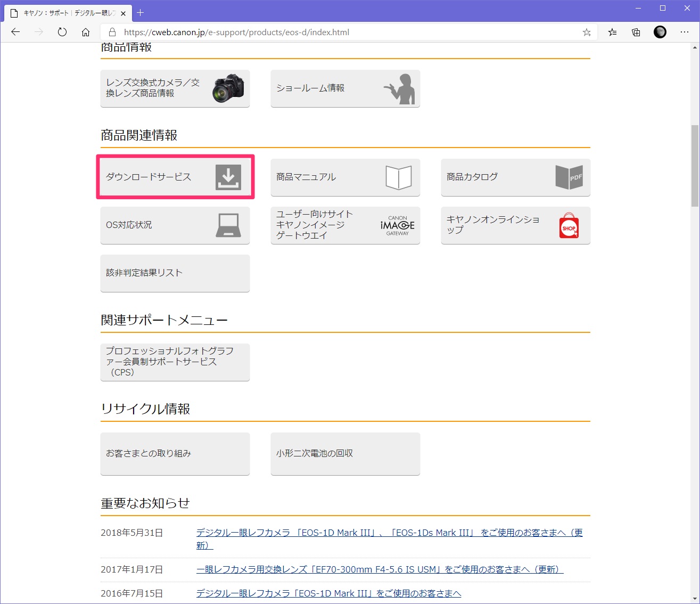Open the user profile avatar
700x604 pixels.
660,32
